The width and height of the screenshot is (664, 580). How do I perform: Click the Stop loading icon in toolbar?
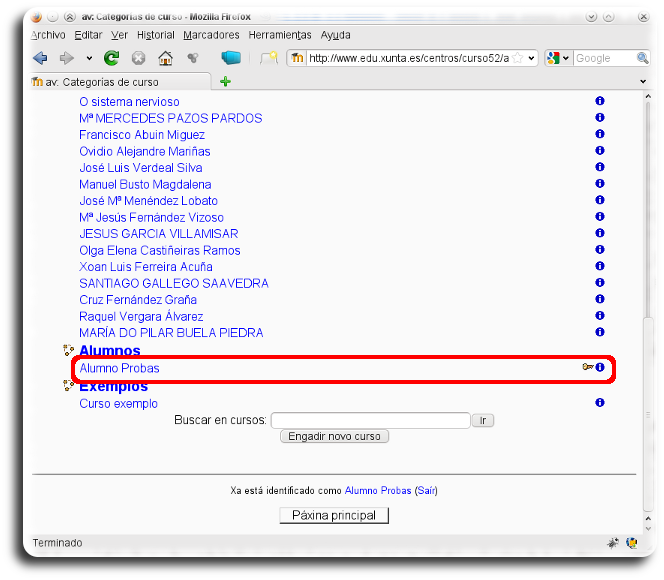click(139, 58)
